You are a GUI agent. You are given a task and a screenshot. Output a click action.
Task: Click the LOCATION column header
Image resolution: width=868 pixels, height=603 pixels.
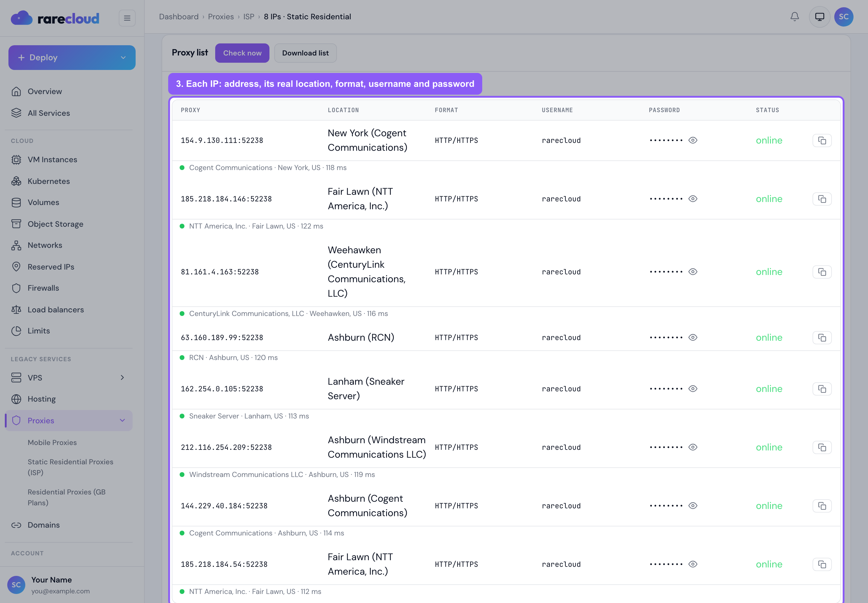pos(343,110)
